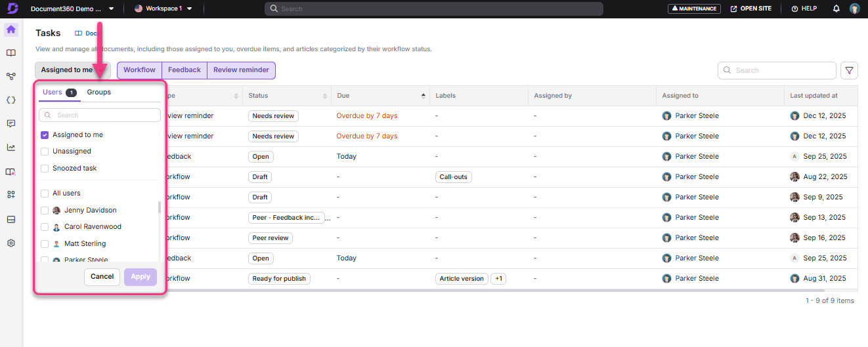This screenshot has height=347, width=868.
Task: Toggle the Assigned to me filter dropdown
Action: tap(72, 70)
